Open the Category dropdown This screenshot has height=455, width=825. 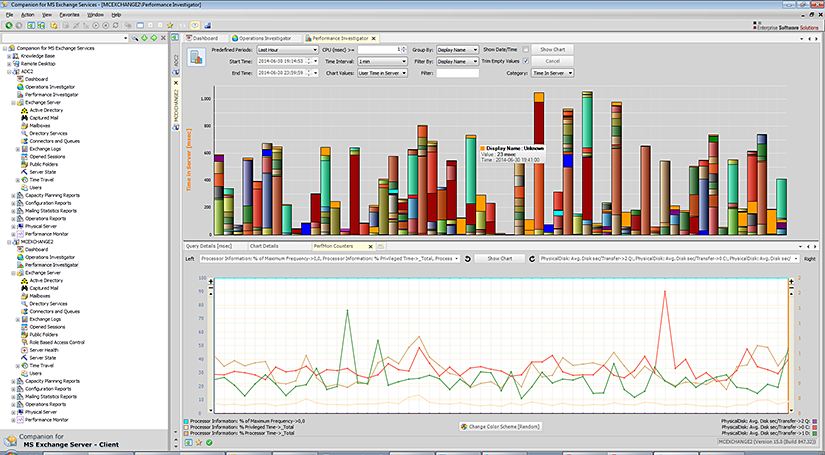coord(552,73)
